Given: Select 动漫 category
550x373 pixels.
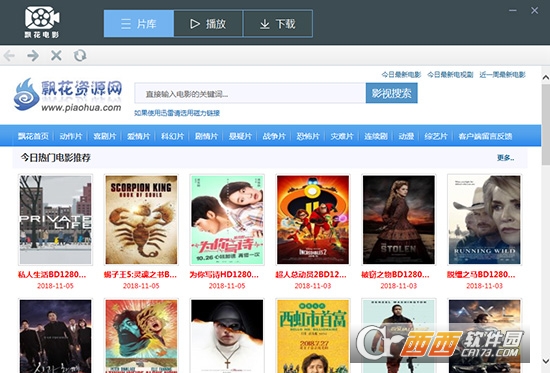Looking at the screenshot, I should (x=406, y=136).
